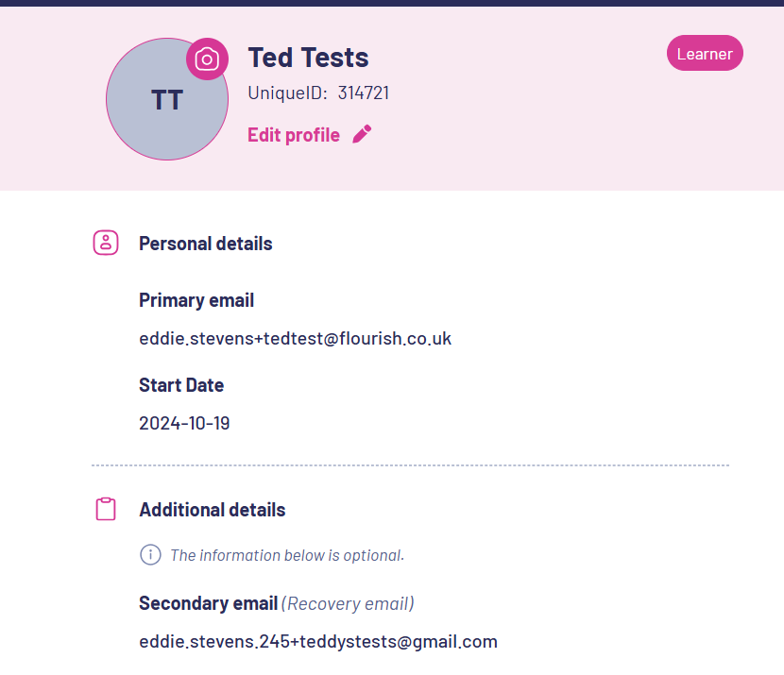Click the info icon beside optional note

[150, 554]
